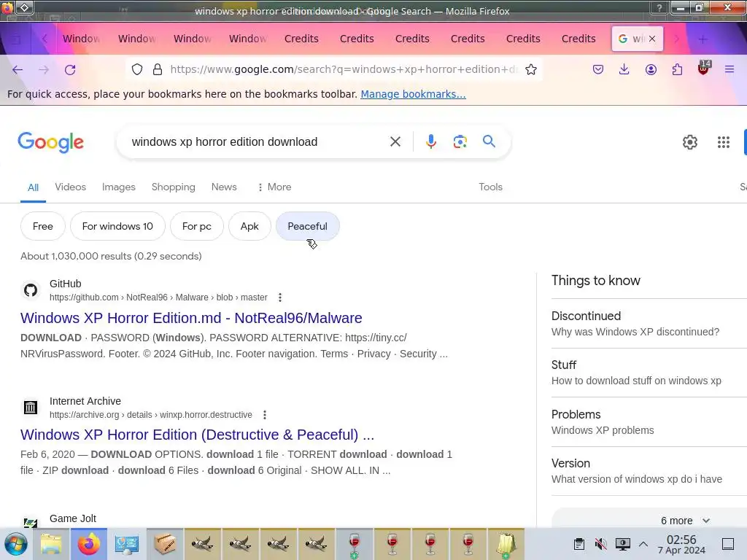Open the cardboard box package app in taskbar

click(x=165, y=544)
